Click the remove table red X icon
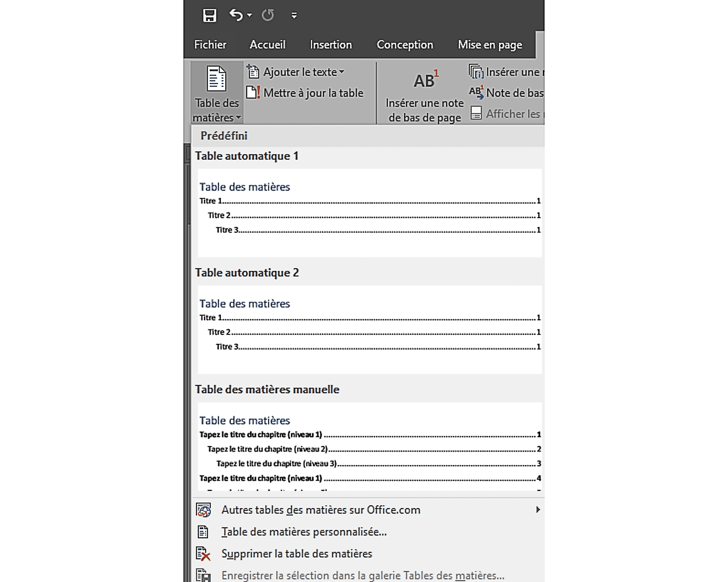728x582 pixels. click(x=203, y=554)
